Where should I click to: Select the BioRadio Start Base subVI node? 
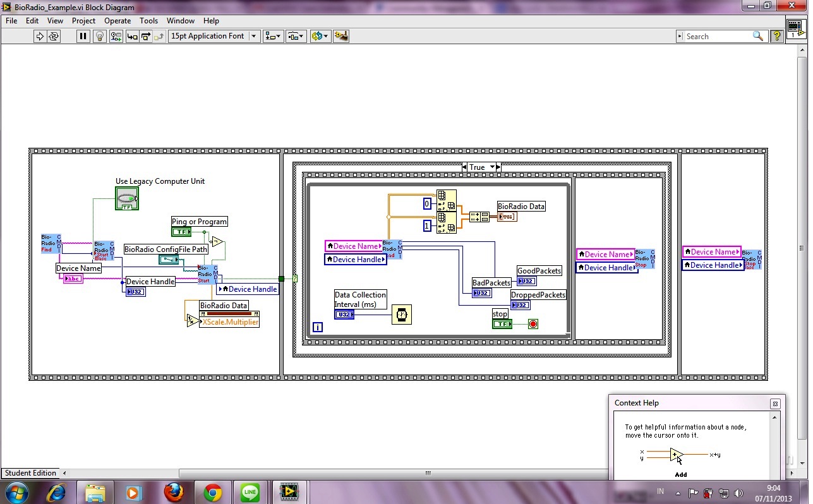pos(104,250)
